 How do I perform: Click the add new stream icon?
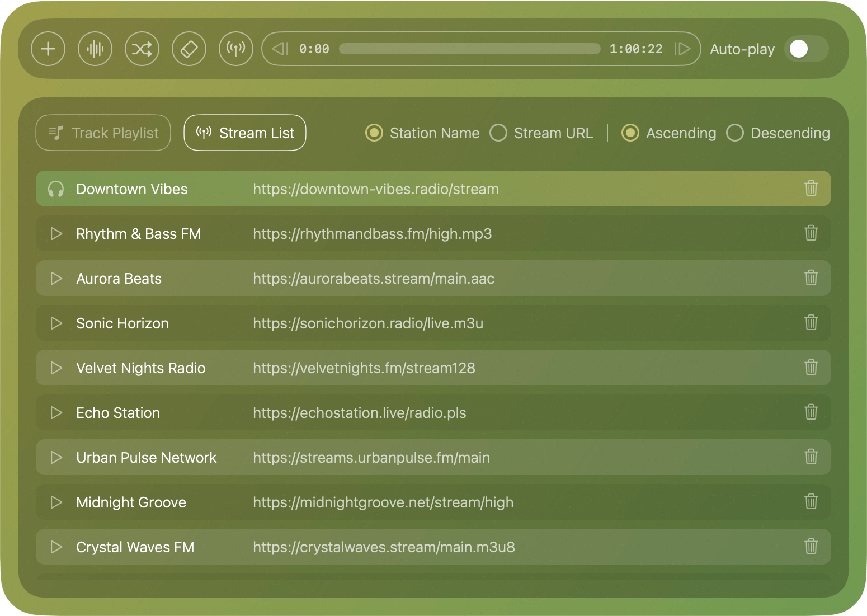coord(48,49)
